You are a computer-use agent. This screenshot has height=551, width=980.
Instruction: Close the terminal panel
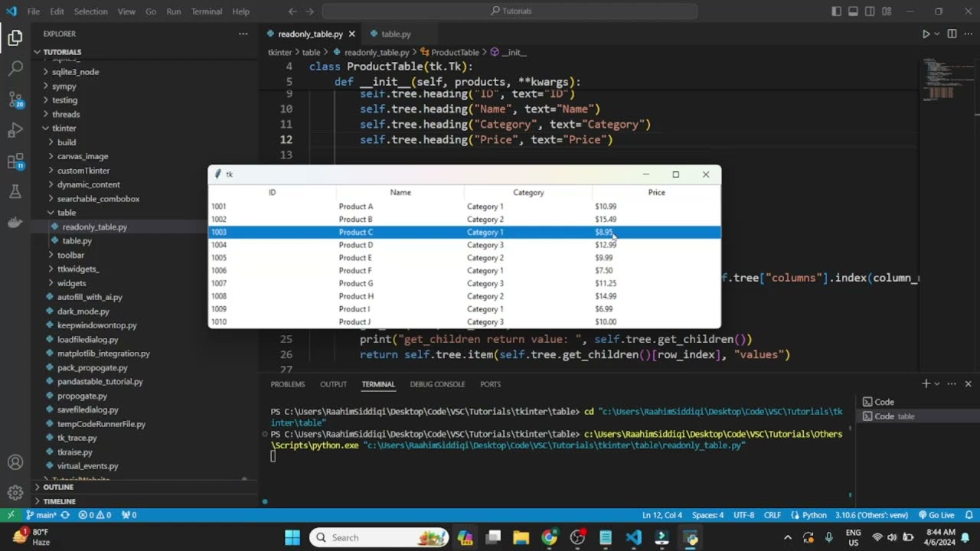tap(968, 383)
